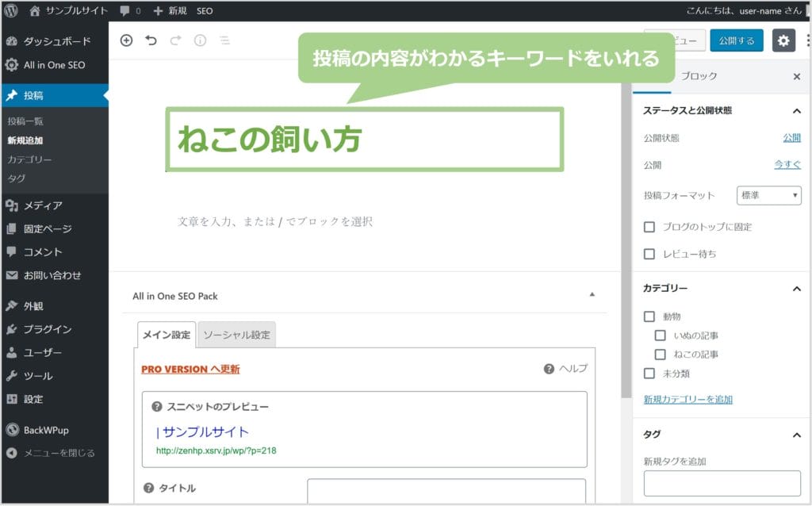The image size is (812, 506).
Task: Click the help question mark icon
Action: point(549,369)
